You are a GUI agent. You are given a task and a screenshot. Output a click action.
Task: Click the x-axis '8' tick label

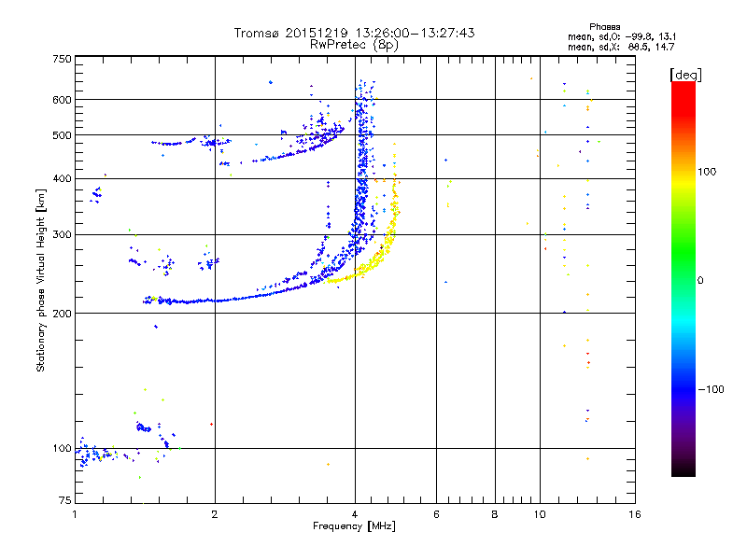[x=495, y=514]
